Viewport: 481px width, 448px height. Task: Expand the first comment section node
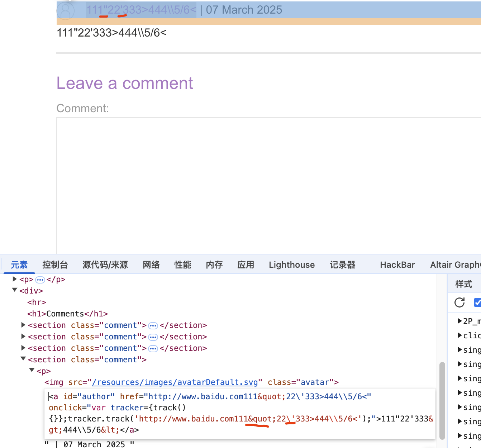(x=23, y=325)
